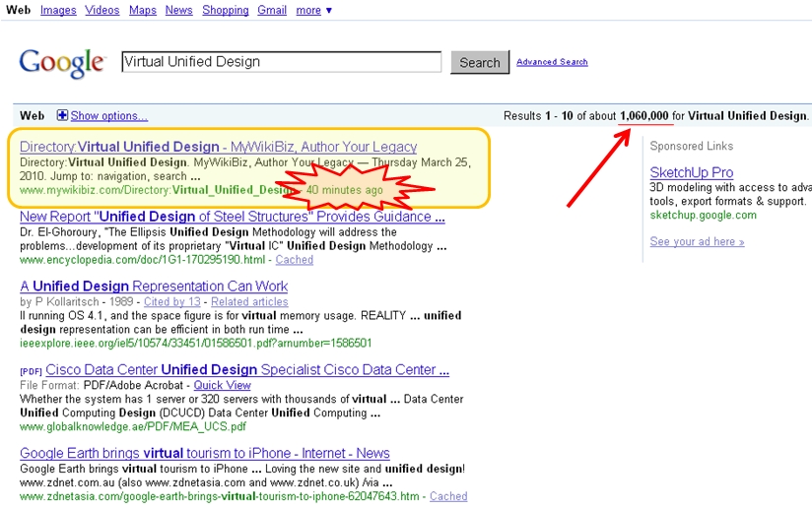
Task: Open Shopping in the top navigation
Action: (226, 10)
